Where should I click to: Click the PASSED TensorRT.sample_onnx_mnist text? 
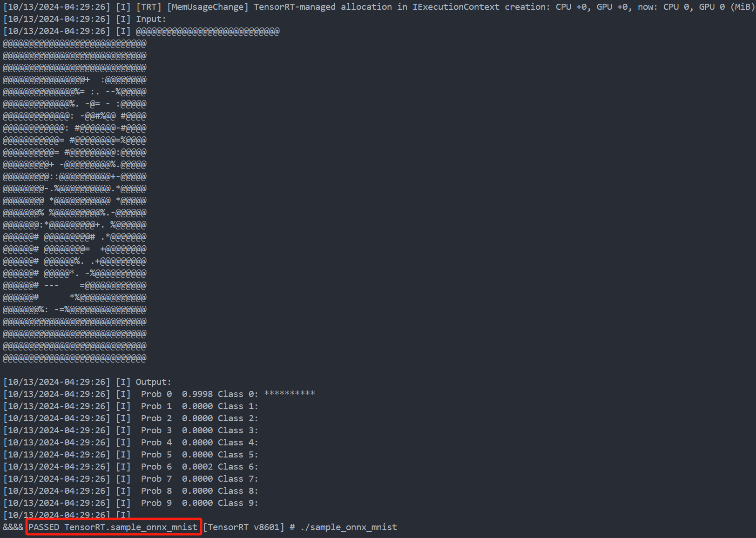113,527
